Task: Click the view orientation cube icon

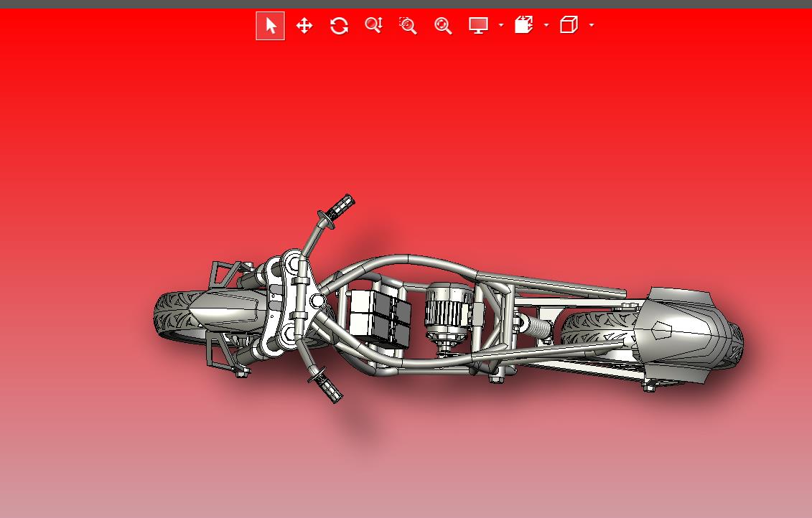Action: [569, 25]
